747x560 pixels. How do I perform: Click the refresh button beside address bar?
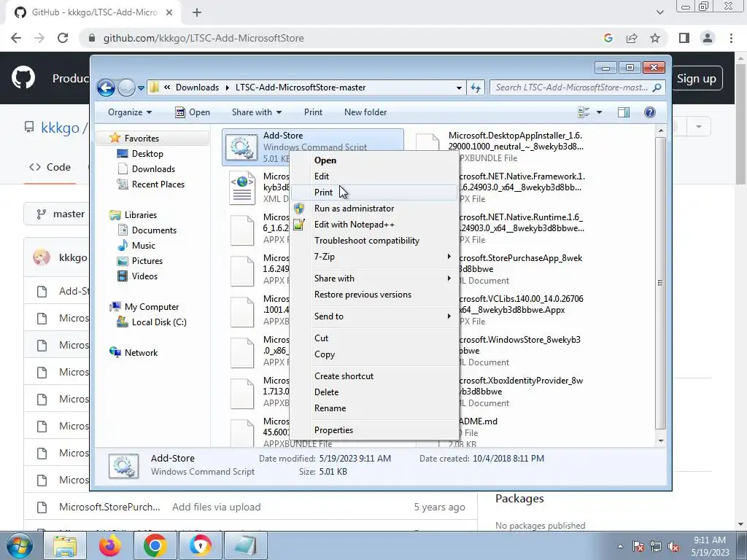(x=476, y=87)
